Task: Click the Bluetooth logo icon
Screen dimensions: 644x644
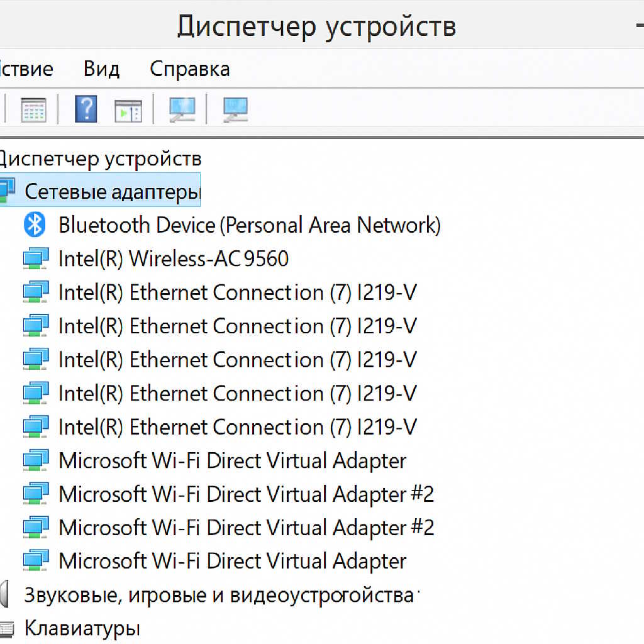Action: 35,225
